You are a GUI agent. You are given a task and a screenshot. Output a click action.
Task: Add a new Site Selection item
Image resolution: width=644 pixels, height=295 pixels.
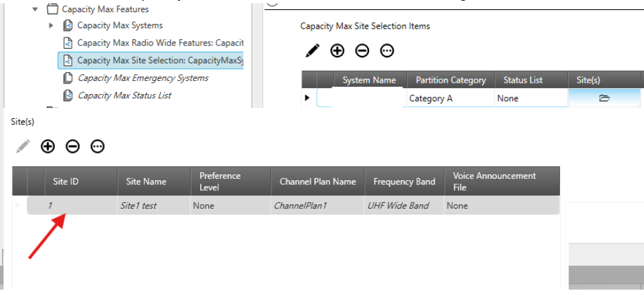coord(337,51)
